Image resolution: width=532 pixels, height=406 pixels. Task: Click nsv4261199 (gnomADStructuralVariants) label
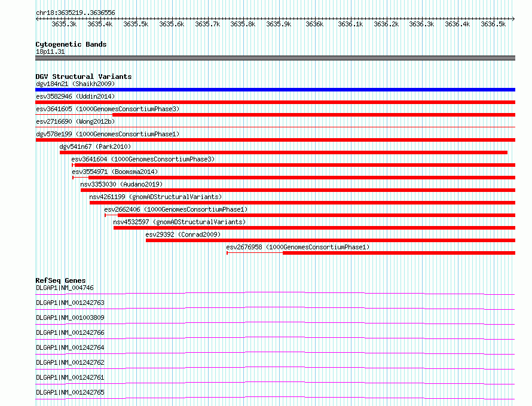coord(155,197)
